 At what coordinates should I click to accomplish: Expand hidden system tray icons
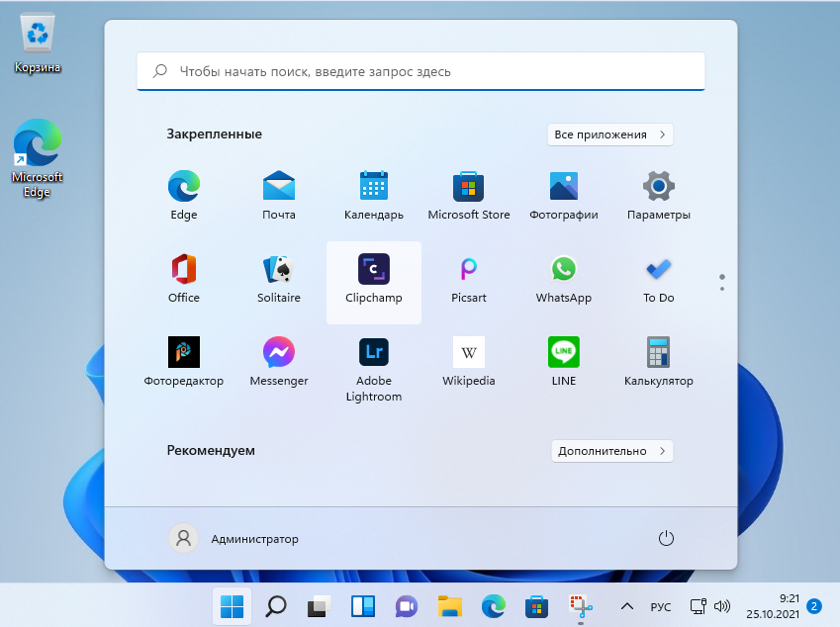point(627,606)
